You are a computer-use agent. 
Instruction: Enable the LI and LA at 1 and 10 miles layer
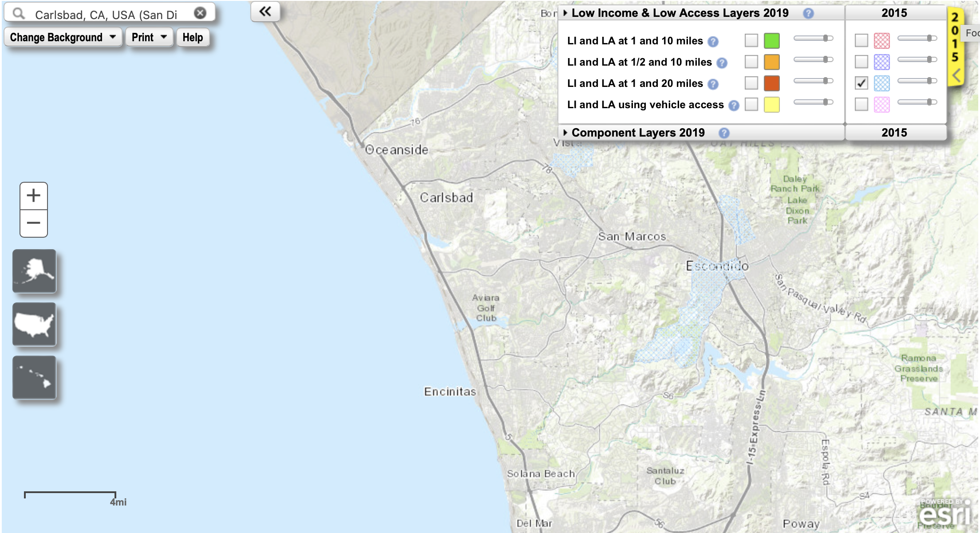point(751,40)
